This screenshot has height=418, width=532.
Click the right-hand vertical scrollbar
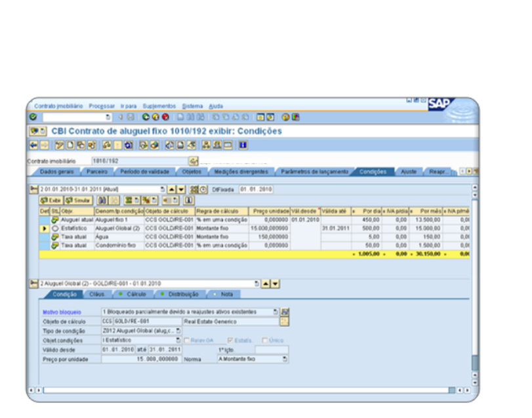475,285
